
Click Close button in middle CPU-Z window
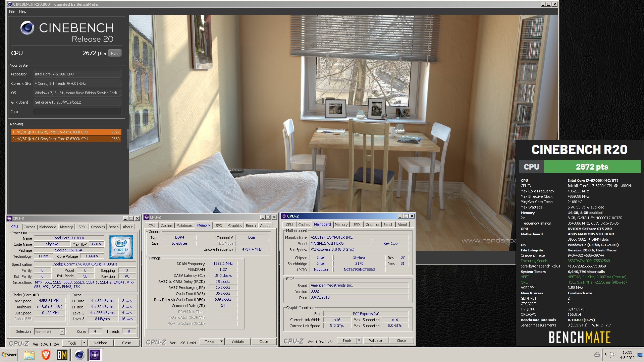(x=264, y=342)
